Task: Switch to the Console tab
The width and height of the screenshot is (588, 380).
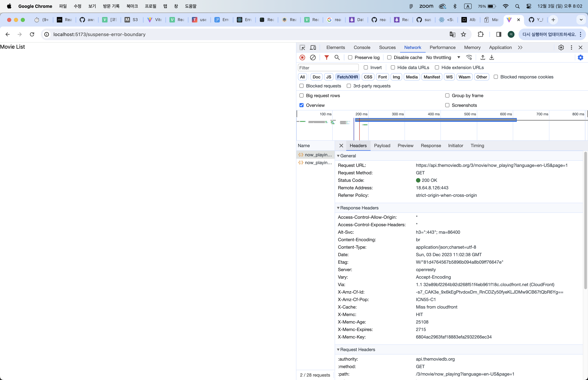Action: coord(362,47)
